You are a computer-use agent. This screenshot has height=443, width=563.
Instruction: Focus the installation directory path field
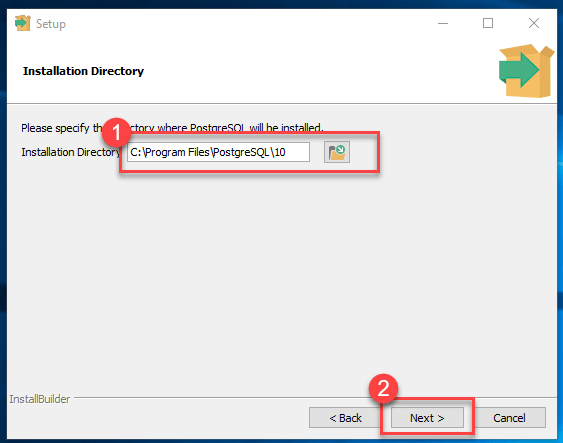click(x=218, y=152)
